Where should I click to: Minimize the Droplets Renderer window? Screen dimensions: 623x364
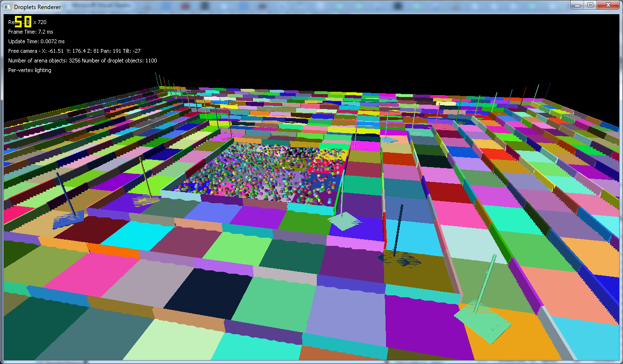(577, 4)
